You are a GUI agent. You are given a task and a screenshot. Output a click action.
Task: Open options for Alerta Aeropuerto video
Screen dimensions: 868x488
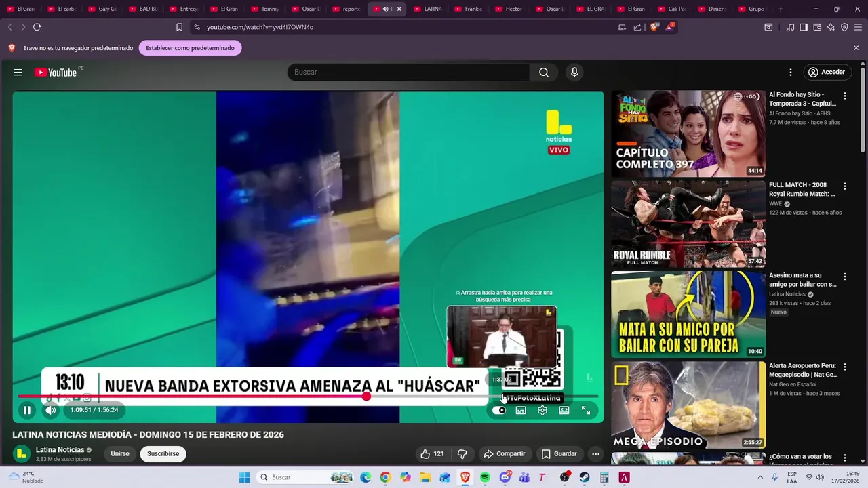pos(845,367)
